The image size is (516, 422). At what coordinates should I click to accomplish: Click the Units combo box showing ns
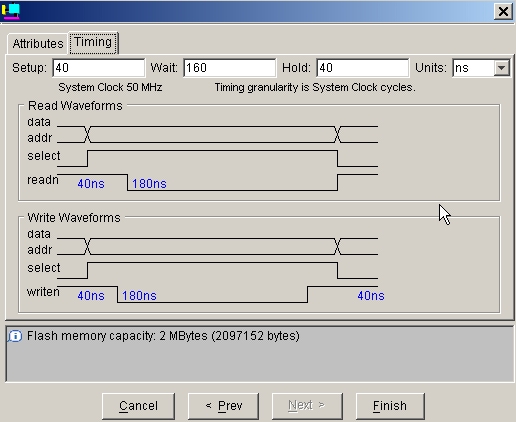coord(481,68)
